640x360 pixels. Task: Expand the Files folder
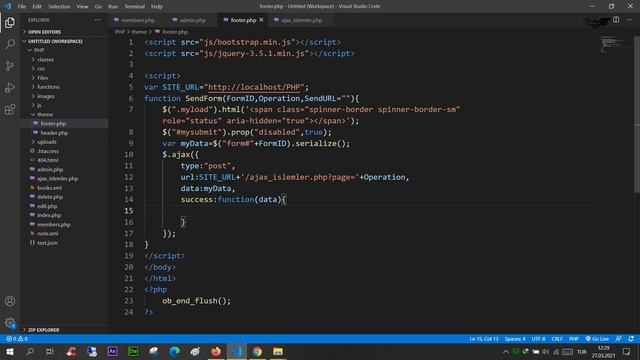click(x=42, y=78)
